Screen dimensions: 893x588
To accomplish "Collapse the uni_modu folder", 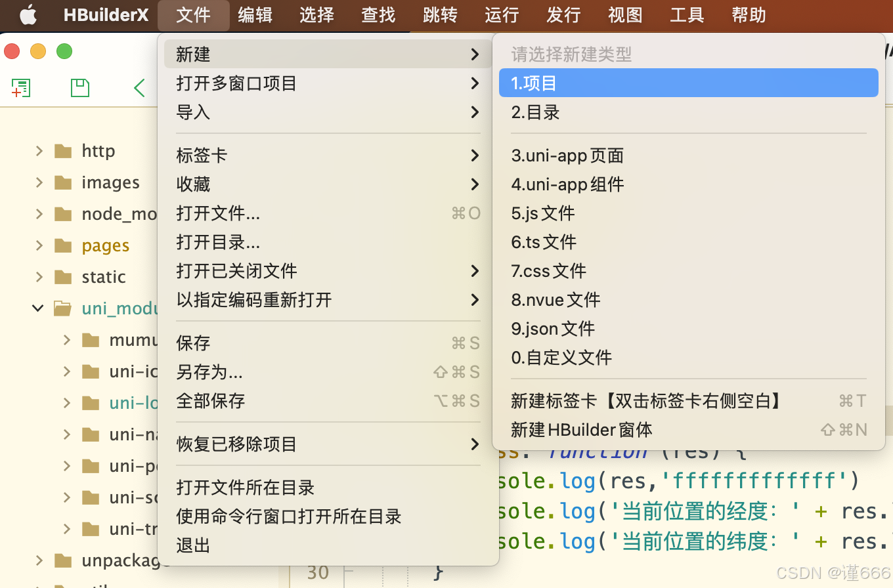I will click(x=39, y=308).
